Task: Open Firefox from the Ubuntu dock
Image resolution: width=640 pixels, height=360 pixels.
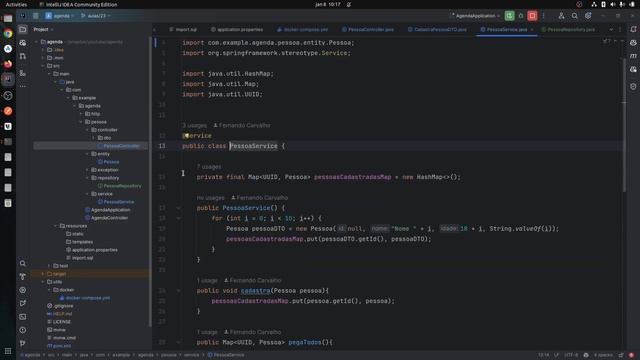Action: point(8,64)
